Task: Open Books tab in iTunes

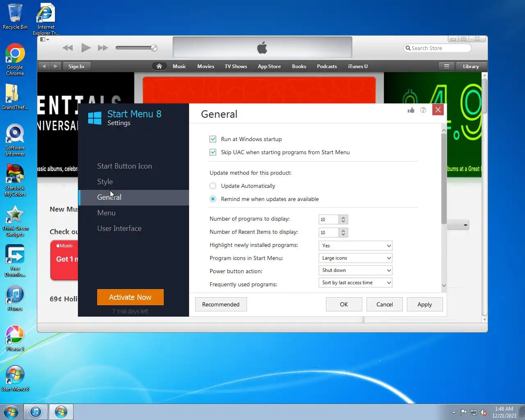Action: (299, 66)
